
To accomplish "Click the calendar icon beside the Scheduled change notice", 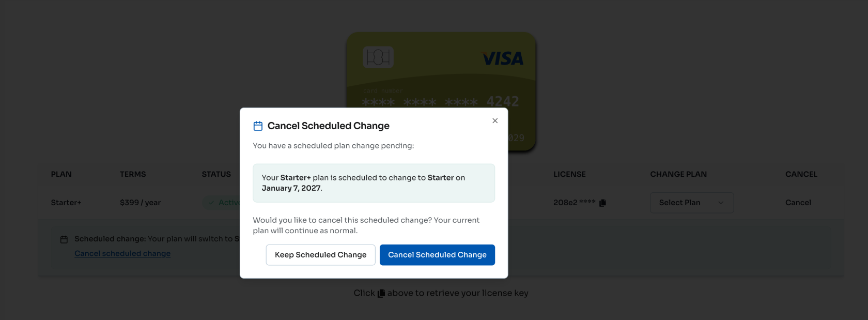I will pos(64,239).
